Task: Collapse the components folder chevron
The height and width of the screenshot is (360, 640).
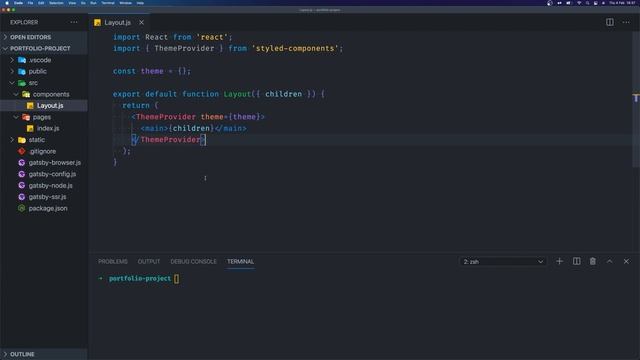Action: [16, 94]
